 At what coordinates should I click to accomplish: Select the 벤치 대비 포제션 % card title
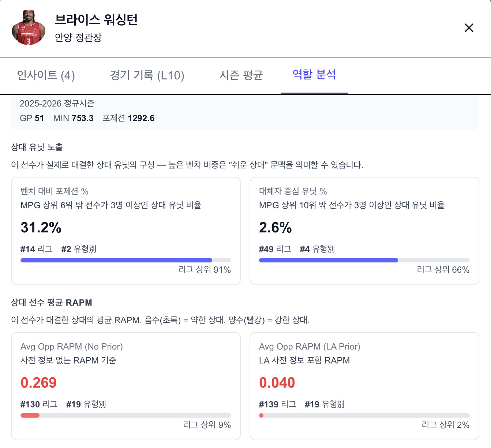[55, 191]
